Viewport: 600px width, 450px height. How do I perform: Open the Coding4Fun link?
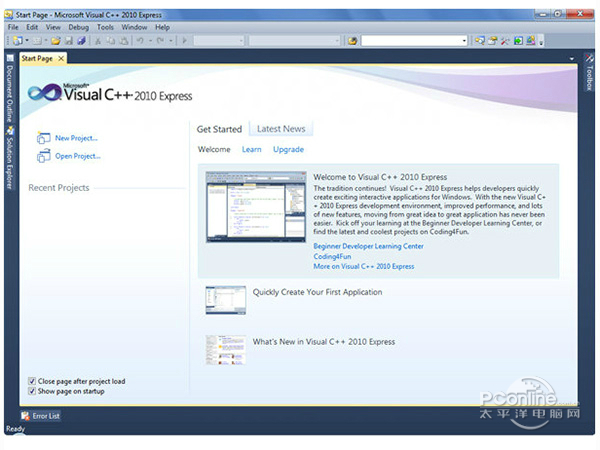point(332,256)
